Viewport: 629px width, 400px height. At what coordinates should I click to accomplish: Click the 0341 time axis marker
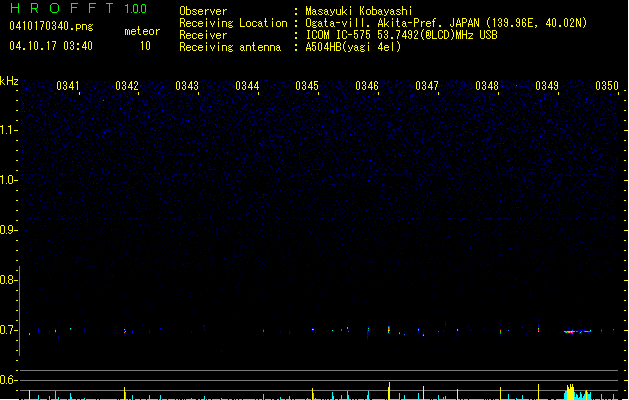67,86
